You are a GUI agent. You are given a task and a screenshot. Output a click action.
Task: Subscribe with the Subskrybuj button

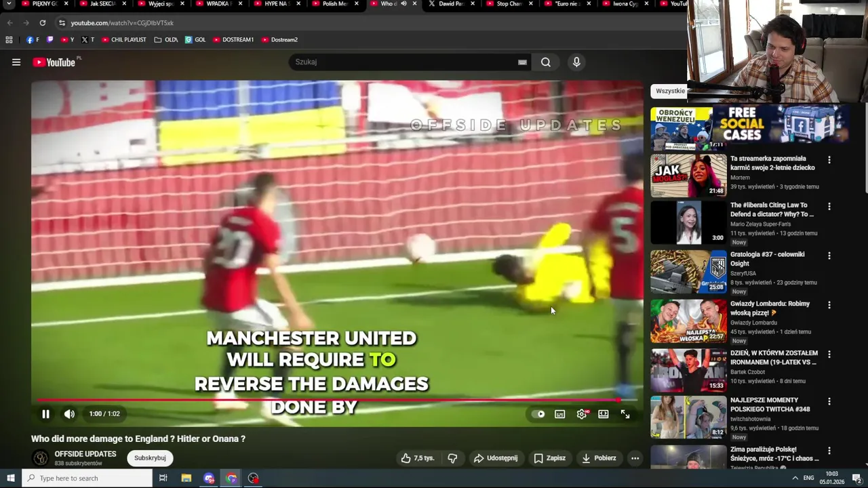click(150, 458)
